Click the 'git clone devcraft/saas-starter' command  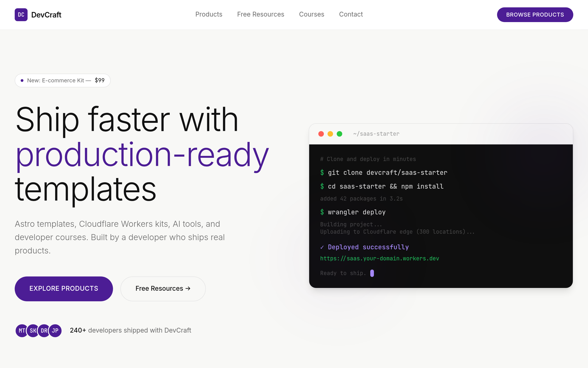tap(387, 172)
